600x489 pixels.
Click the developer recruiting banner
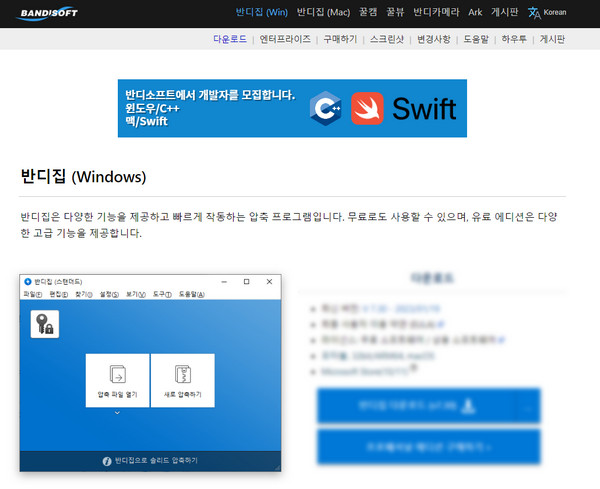pyautogui.click(x=292, y=108)
